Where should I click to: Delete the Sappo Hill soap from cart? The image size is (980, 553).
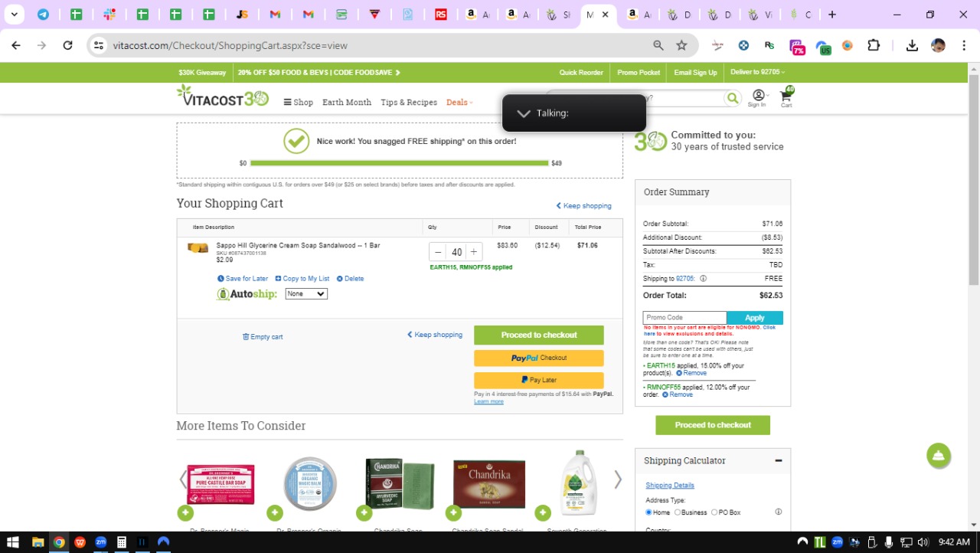pyautogui.click(x=351, y=279)
